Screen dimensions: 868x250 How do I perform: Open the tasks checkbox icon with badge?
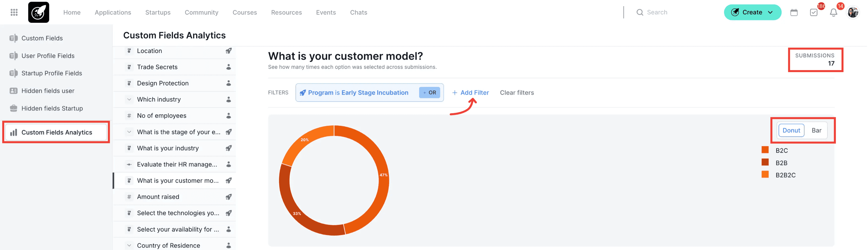point(814,12)
